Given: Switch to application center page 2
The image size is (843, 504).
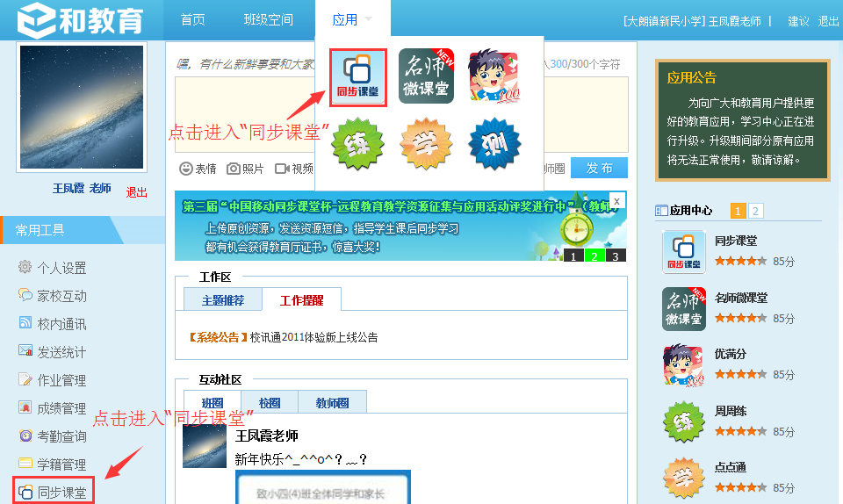Looking at the screenshot, I should point(756,211).
